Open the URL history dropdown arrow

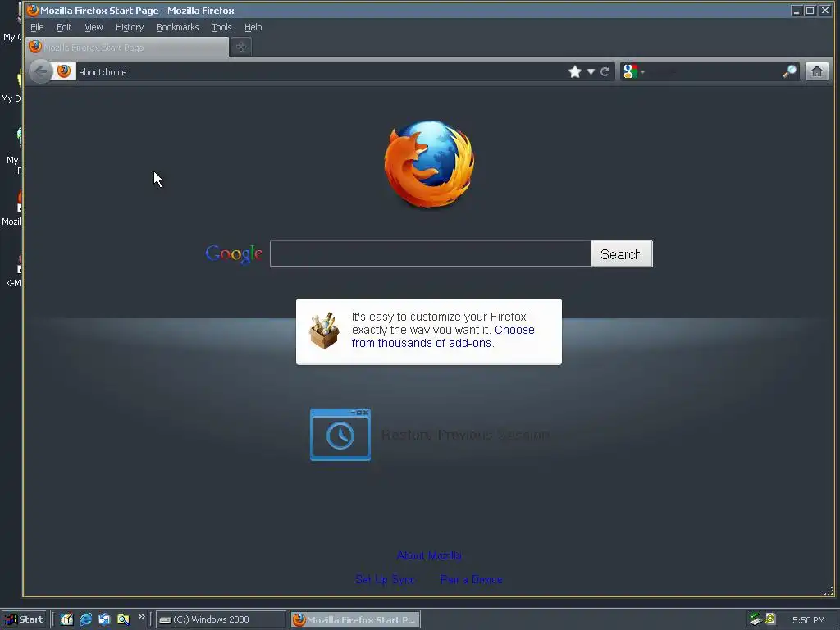click(x=591, y=72)
